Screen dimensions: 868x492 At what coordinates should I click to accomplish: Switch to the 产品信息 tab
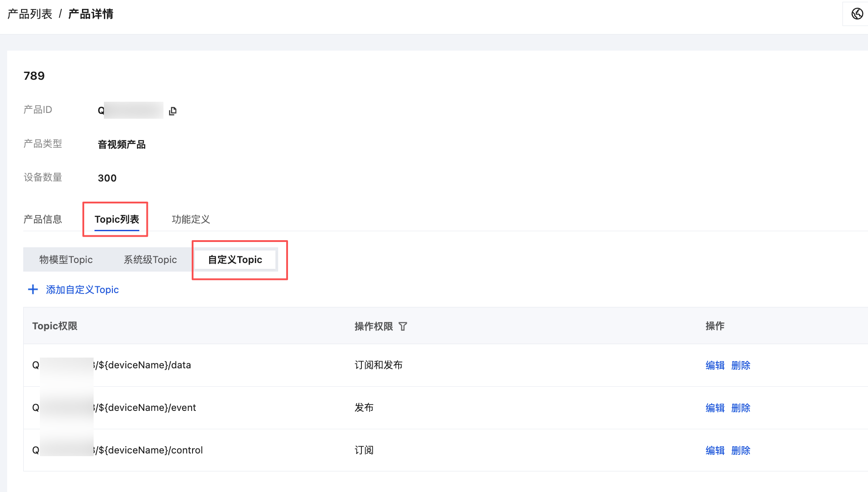[x=43, y=219]
